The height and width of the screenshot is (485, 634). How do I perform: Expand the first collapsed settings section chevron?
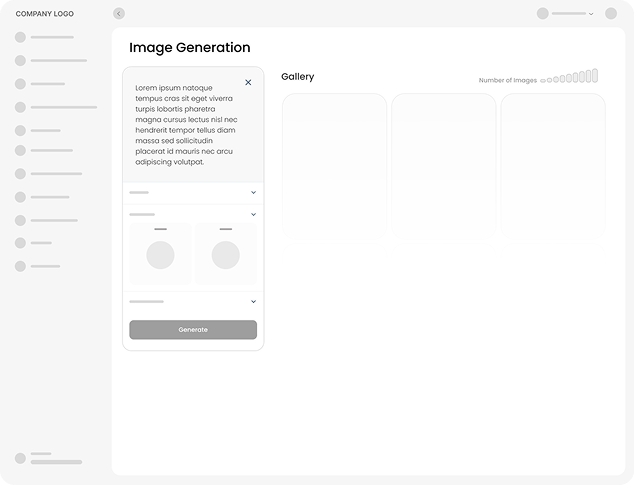tap(253, 192)
